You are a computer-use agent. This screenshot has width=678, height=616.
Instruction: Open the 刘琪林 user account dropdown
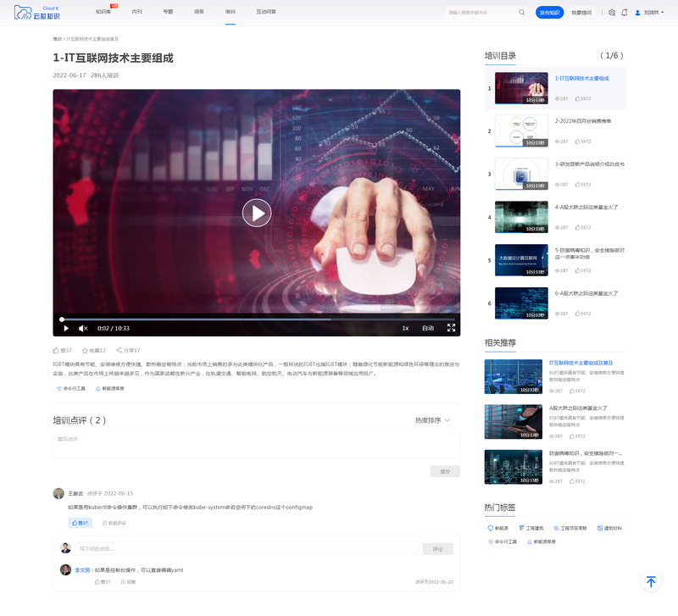[x=649, y=13]
